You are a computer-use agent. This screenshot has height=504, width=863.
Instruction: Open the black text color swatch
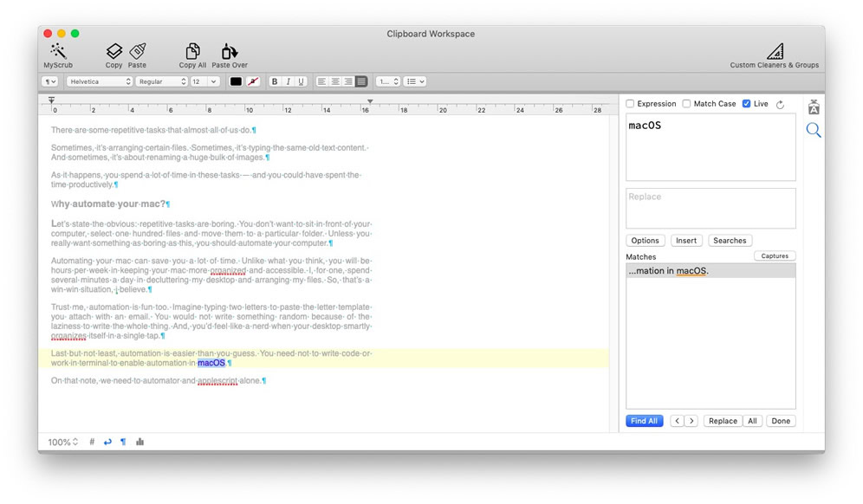236,81
